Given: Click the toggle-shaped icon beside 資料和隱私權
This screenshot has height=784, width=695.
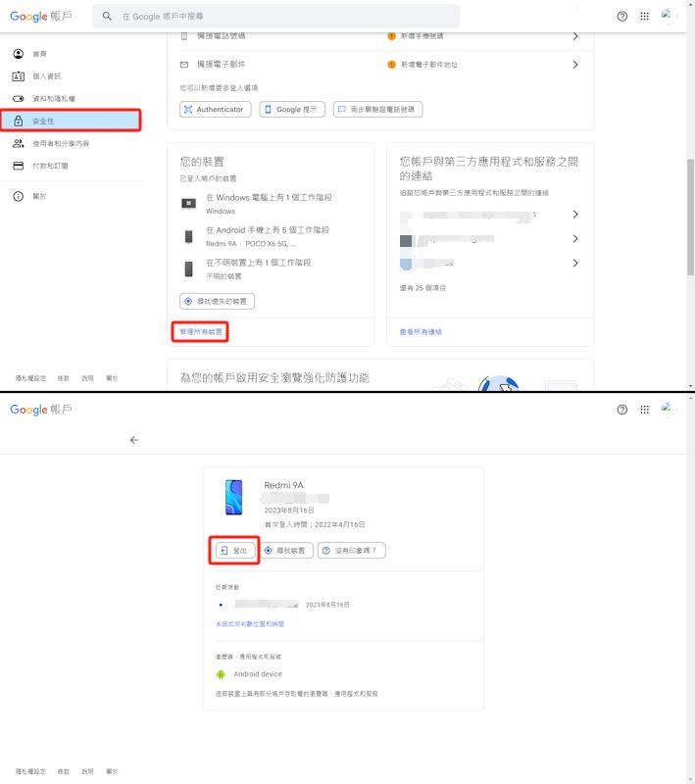Looking at the screenshot, I should pos(19,99).
